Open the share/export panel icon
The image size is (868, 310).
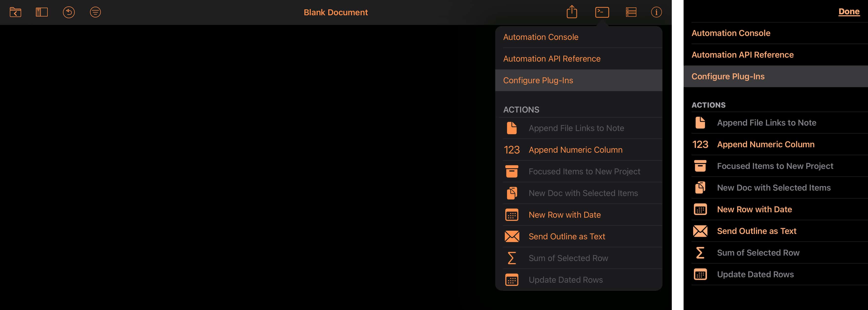(572, 11)
